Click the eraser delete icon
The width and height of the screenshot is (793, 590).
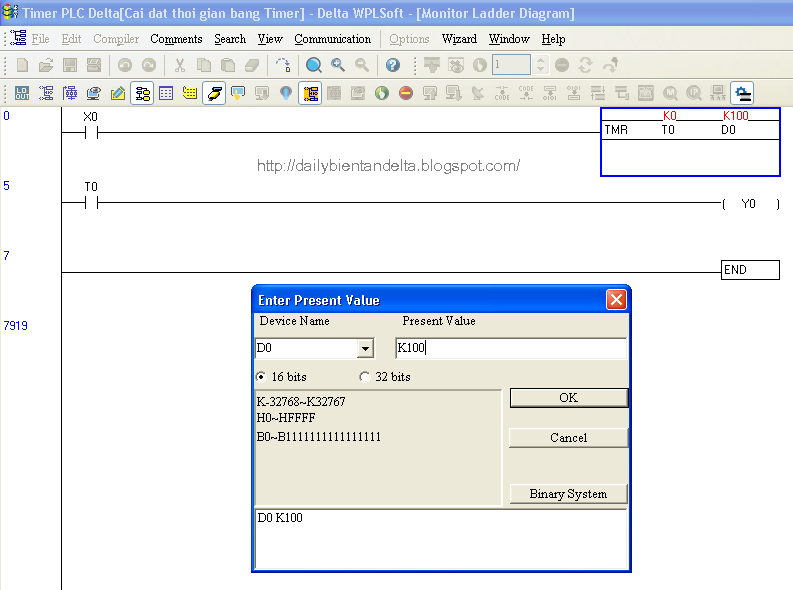252,65
